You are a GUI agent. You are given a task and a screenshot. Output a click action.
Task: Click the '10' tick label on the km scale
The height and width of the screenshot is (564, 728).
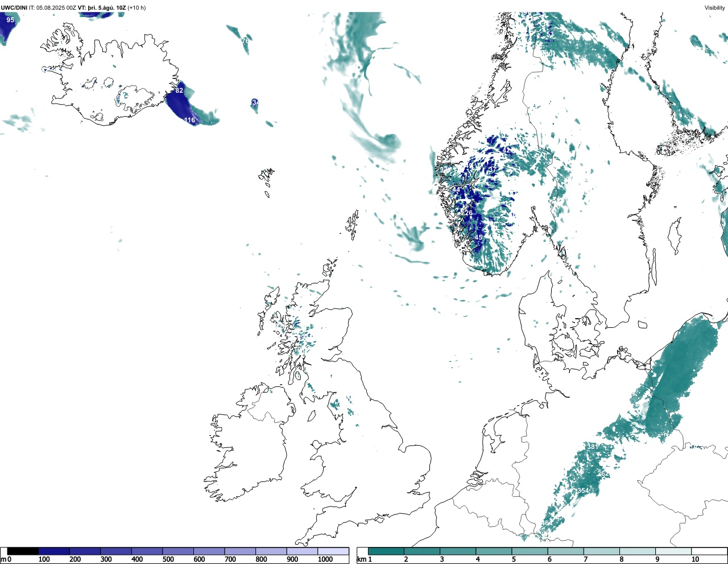[695, 559]
